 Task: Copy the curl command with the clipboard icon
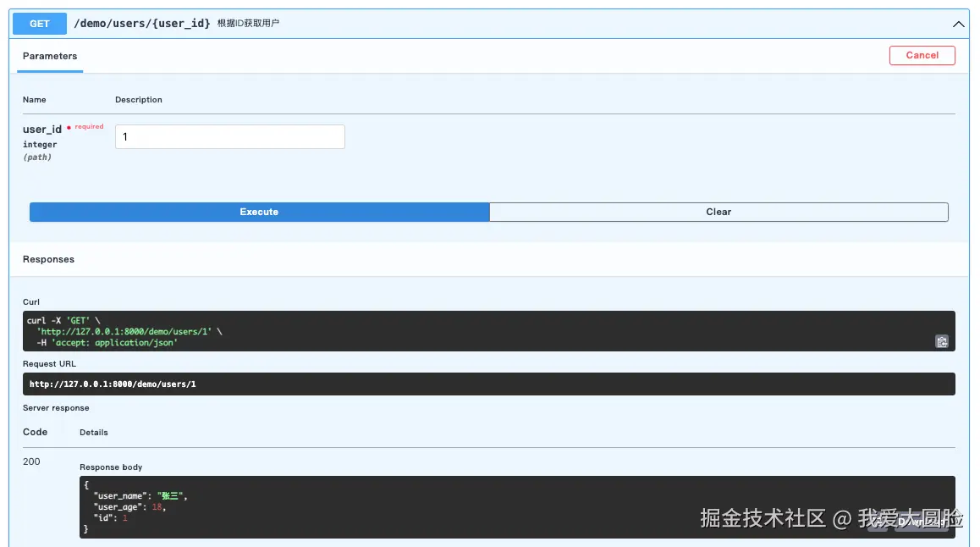[941, 341]
